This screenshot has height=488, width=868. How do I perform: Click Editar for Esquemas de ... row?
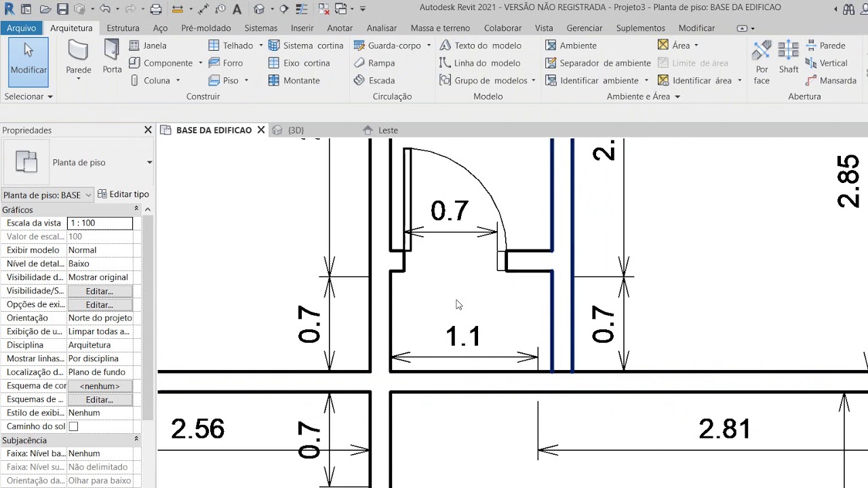[100, 399]
